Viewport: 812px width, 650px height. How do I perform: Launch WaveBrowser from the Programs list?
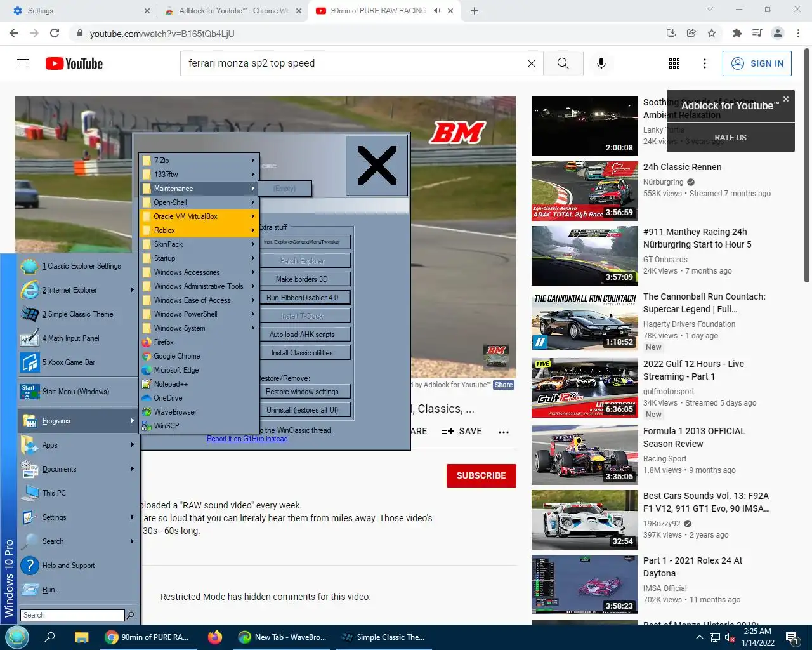199,412
